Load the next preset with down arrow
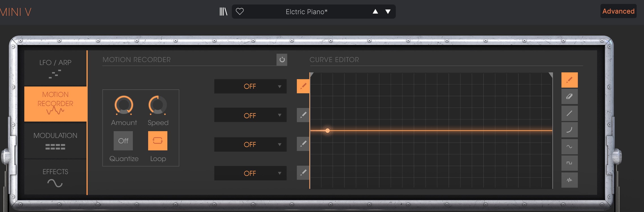Viewport: 644px width, 212px height. [x=388, y=12]
